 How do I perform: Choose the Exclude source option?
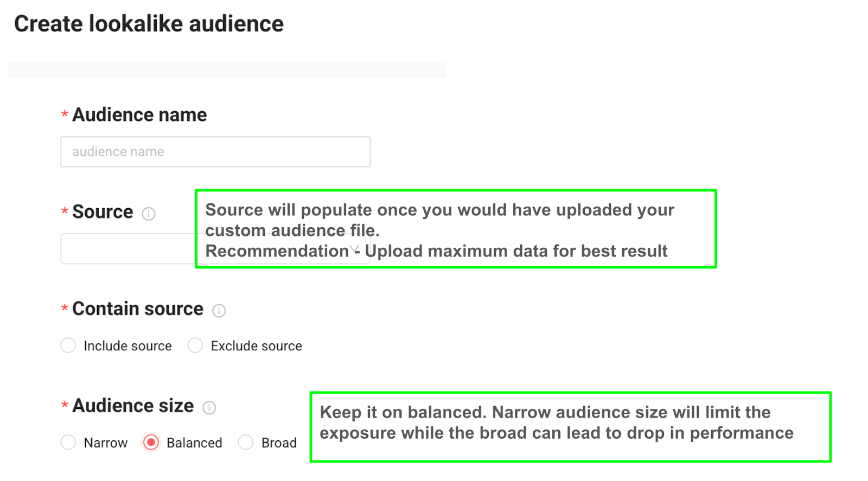195,345
